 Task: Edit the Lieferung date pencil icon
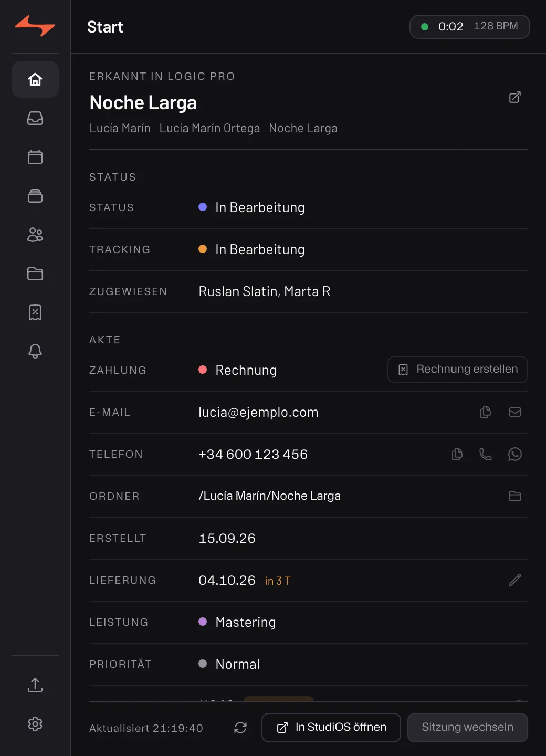coord(515,580)
